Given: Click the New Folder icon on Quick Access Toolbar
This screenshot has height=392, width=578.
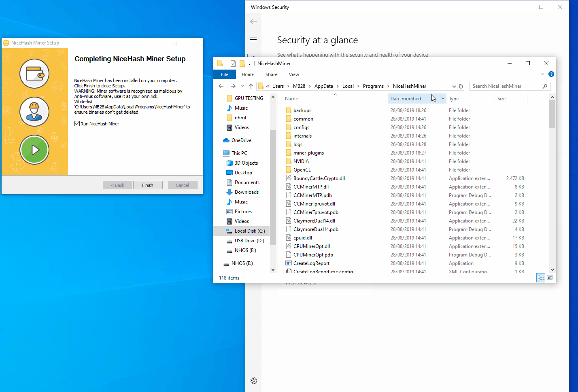Looking at the screenshot, I should click(242, 63).
